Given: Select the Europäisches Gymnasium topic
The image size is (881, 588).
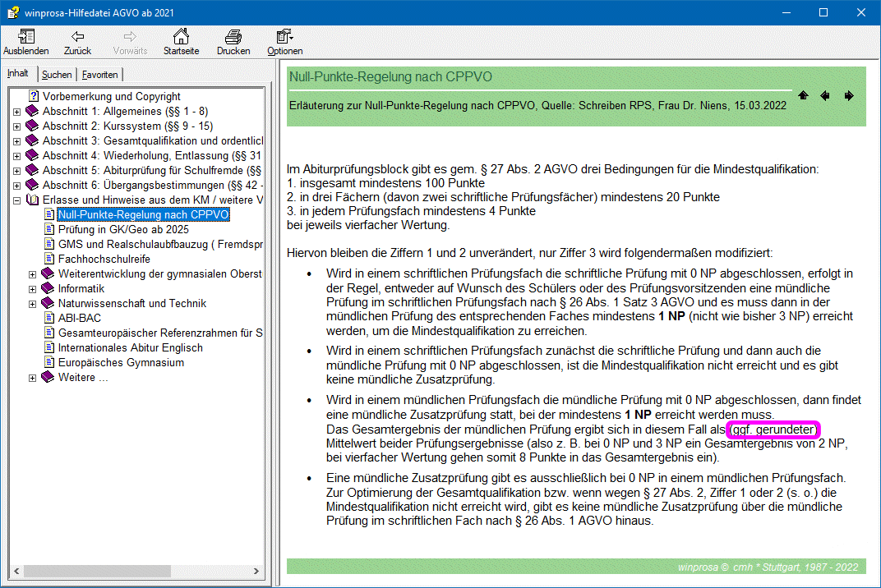Looking at the screenshot, I should [121, 362].
